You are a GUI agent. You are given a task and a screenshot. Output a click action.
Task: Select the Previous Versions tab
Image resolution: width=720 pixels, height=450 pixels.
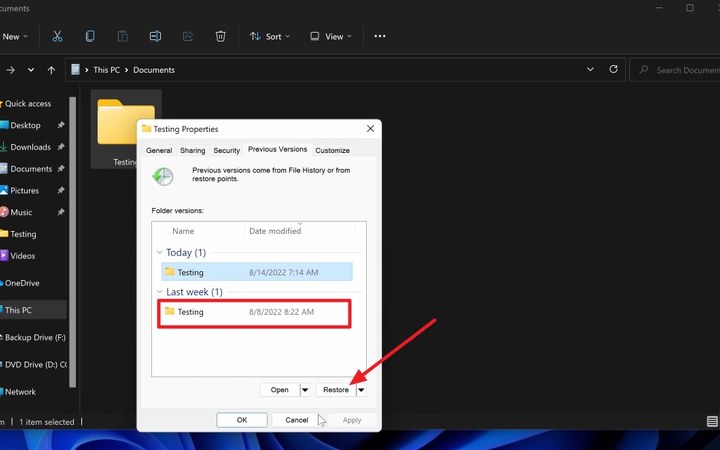(x=277, y=149)
